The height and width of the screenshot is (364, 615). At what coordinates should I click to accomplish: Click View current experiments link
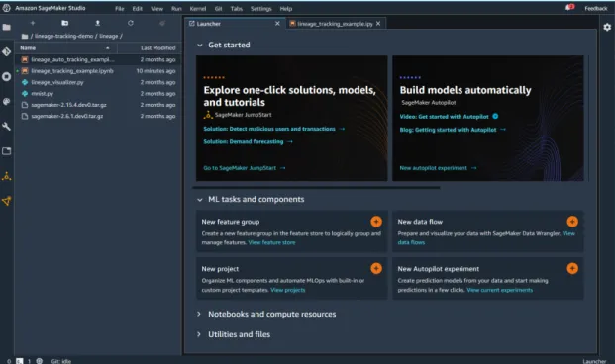tap(500, 290)
